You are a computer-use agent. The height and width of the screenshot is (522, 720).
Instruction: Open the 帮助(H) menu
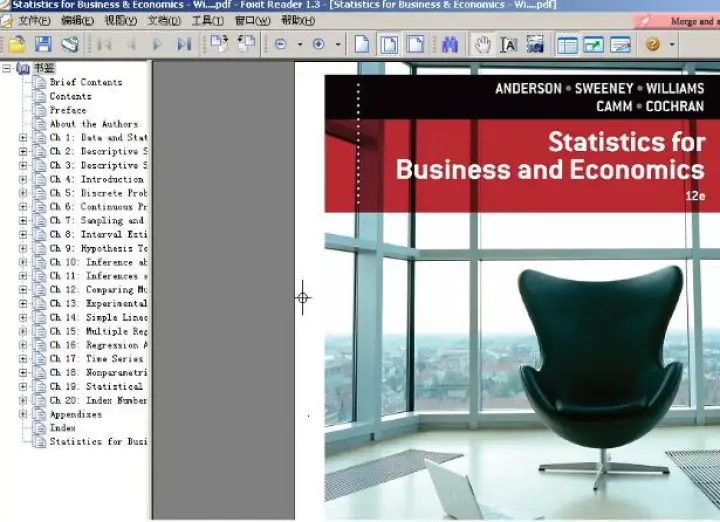298,21
